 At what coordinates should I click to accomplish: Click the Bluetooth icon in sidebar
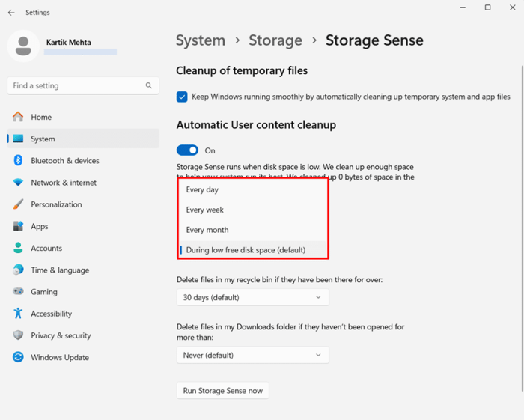pyautogui.click(x=18, y=160)
